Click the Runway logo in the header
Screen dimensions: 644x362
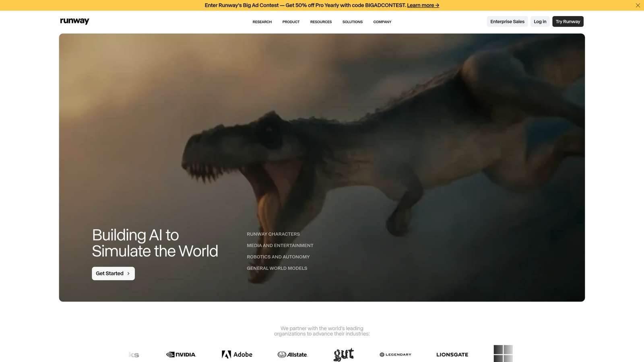click(74, 21)
